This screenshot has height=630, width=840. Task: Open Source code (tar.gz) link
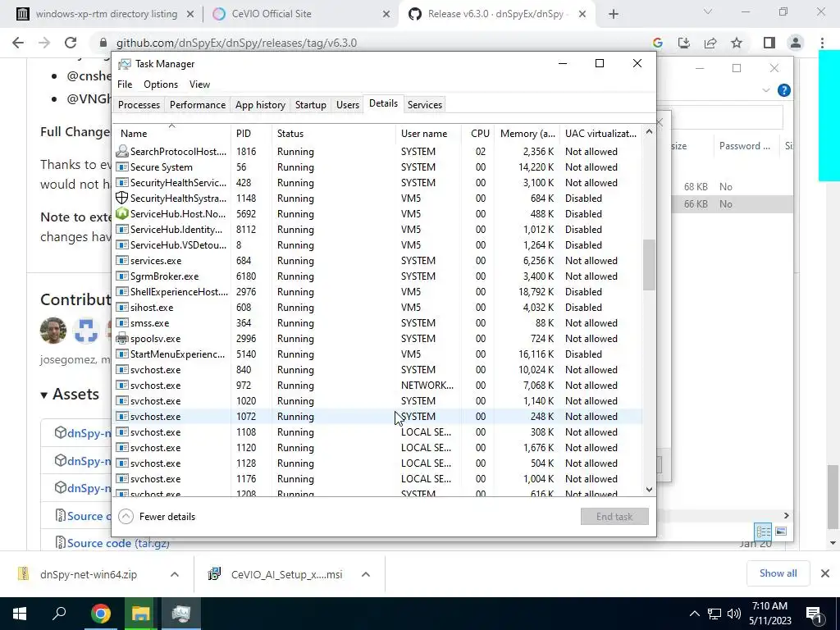[x=118, y=543]
